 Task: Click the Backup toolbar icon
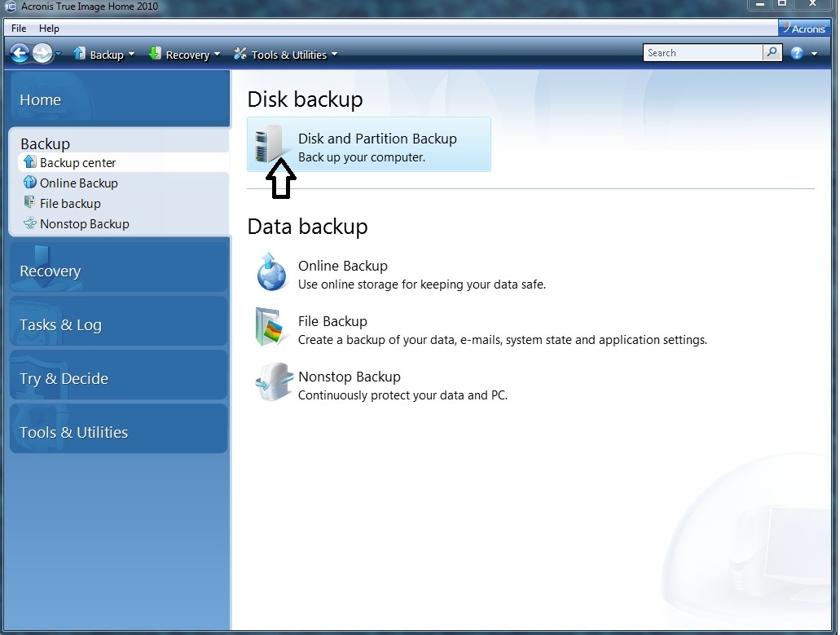tap(79, 54)
